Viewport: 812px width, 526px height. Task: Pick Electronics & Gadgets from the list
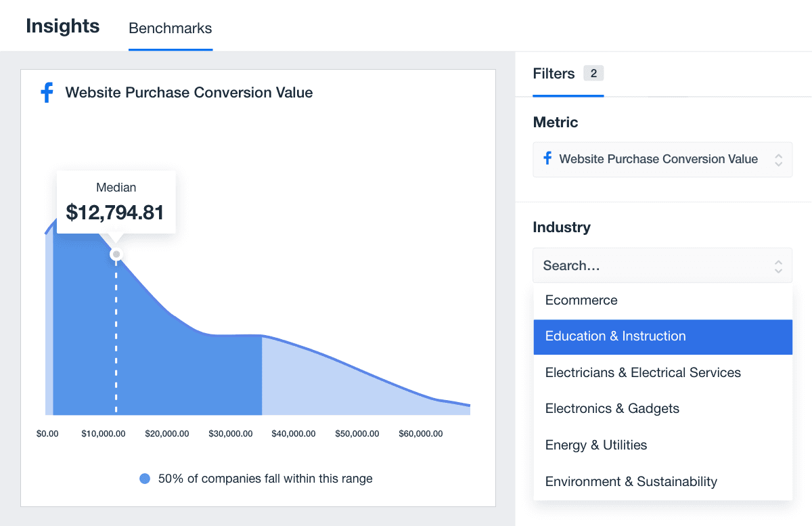(612, 409)
